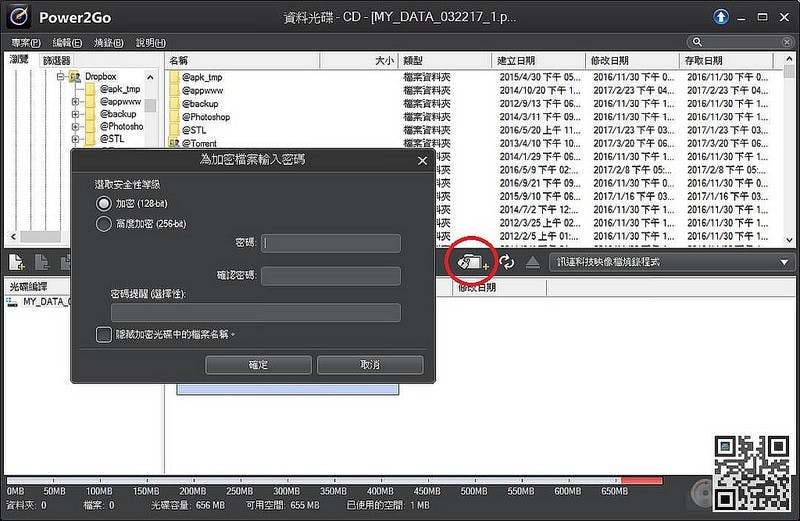Image resolution: width=800 pixels, height=521 pixels.
Task: Click the add file icon with plus
Action: (x=16, y=262)
